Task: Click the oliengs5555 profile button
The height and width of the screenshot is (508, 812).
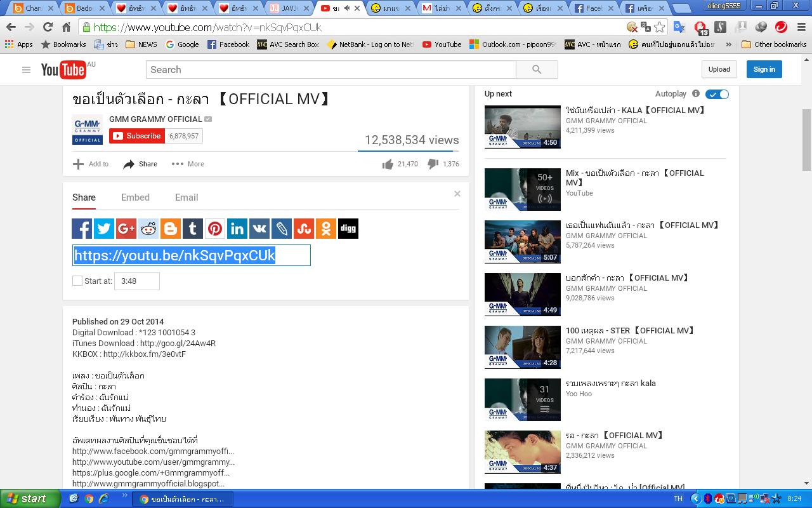Action: click(x=724, y=5)
